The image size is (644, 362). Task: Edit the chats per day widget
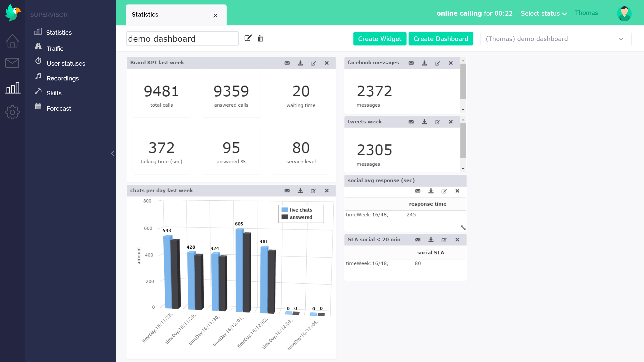pos(313,191)
